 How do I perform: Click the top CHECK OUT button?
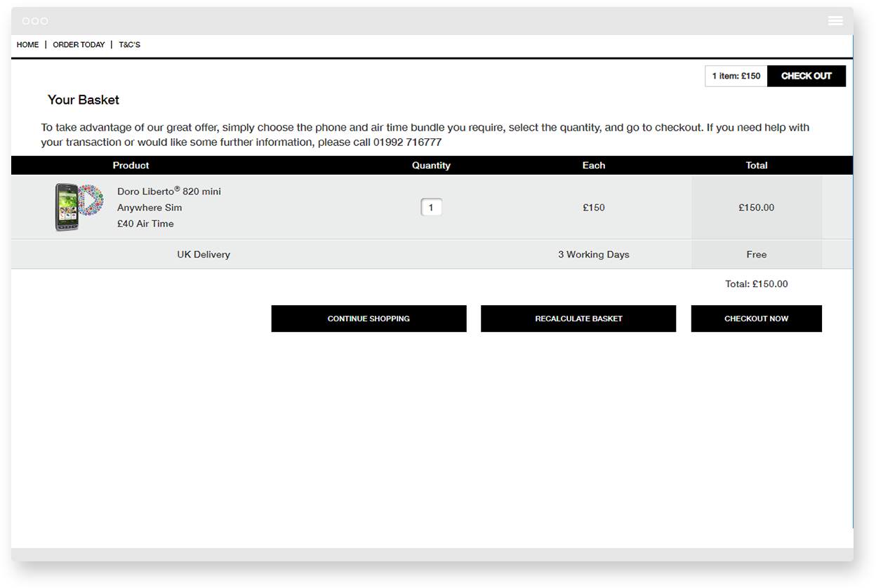806,76
